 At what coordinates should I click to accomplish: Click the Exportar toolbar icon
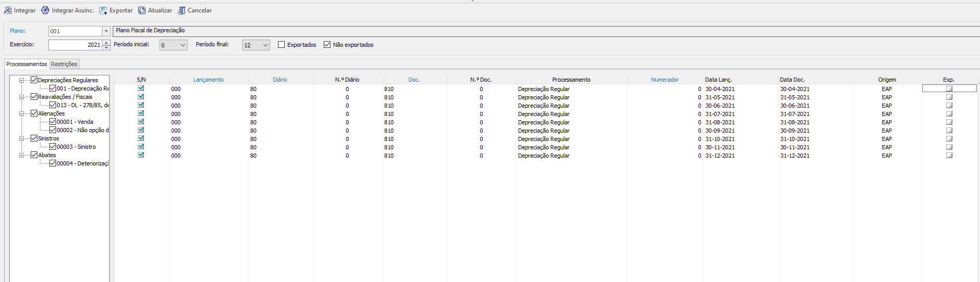click(103, 10)
